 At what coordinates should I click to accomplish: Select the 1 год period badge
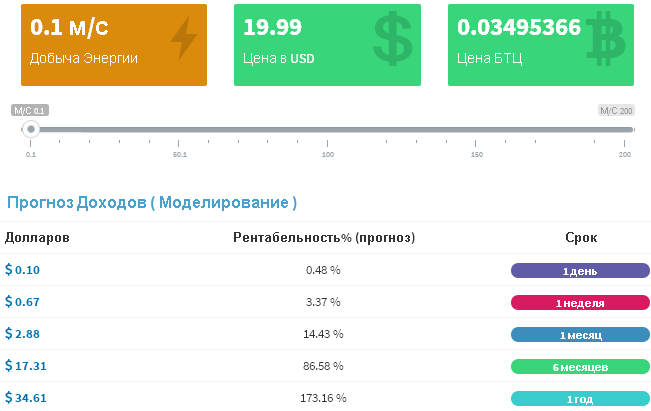tap(580, 399)
